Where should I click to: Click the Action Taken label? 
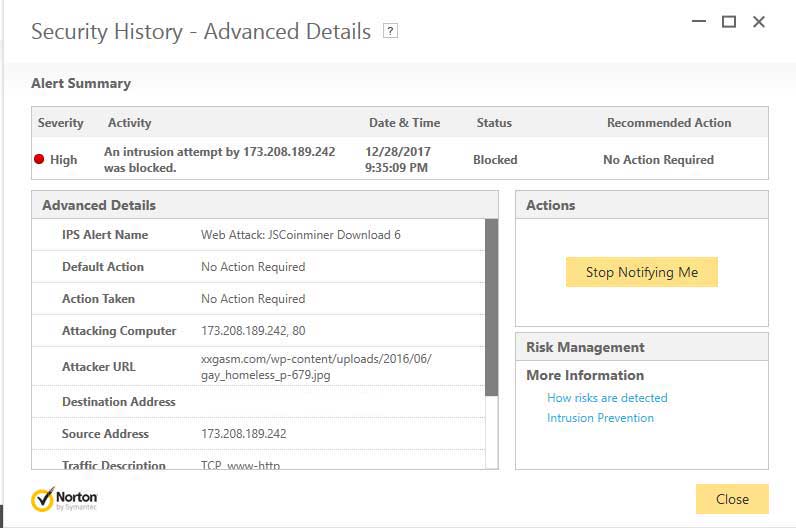(x=98, y=299)
